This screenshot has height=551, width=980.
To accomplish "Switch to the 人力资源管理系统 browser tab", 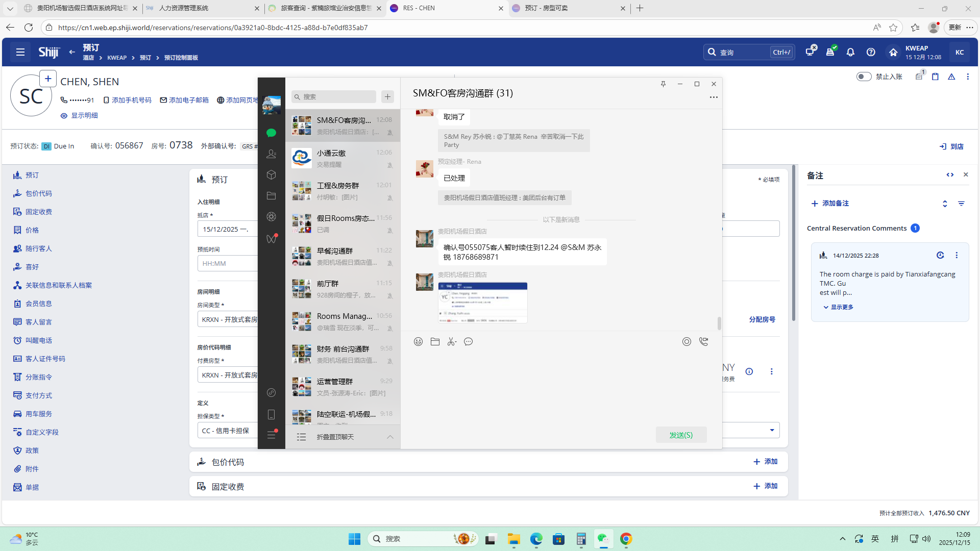I will pos(184,8).
